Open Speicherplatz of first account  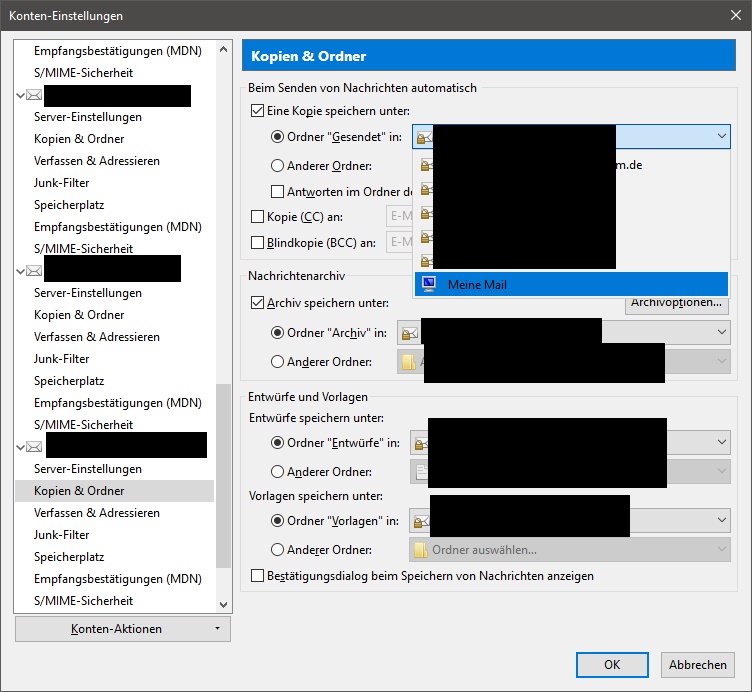(69, 205)
